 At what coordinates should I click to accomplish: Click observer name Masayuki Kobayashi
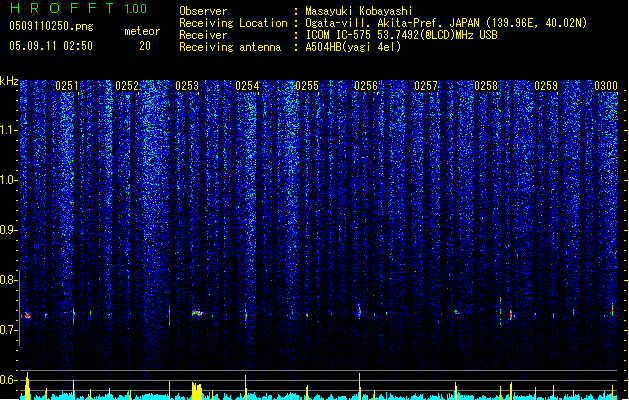359,11
